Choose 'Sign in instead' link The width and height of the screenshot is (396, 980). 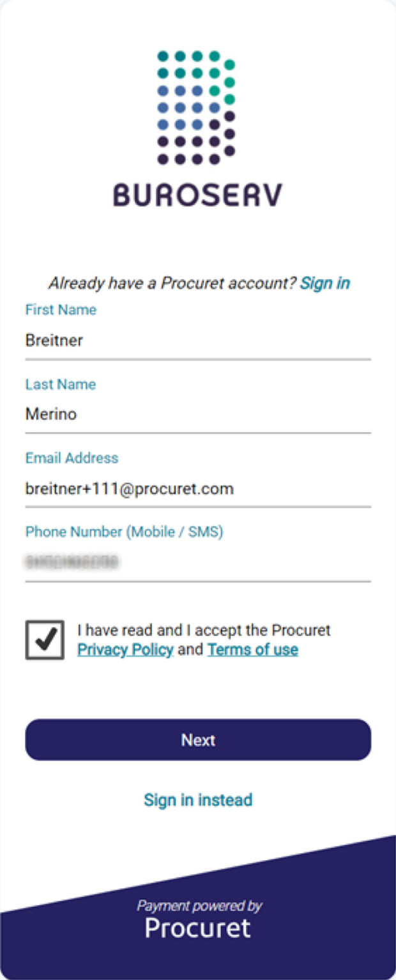[198, 799]
